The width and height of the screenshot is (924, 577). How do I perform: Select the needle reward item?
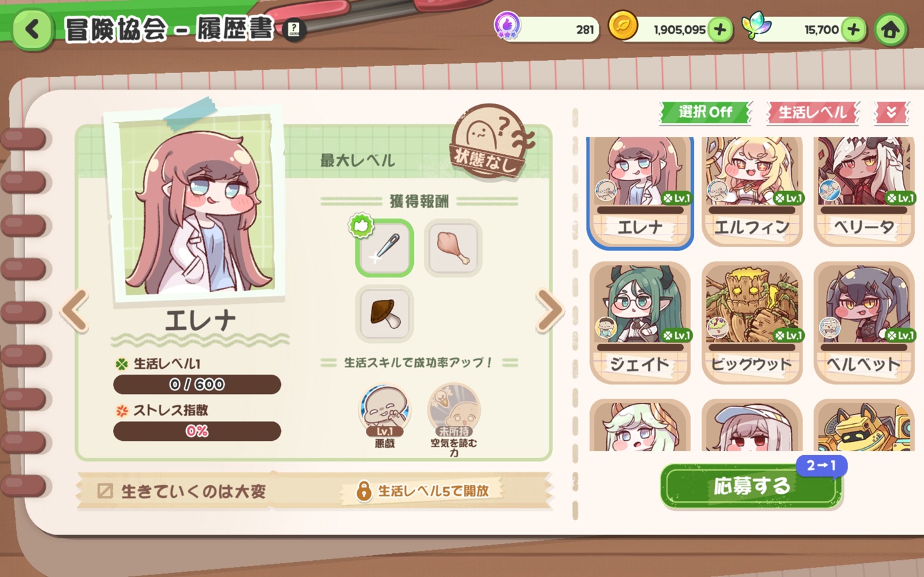point(384,248)
